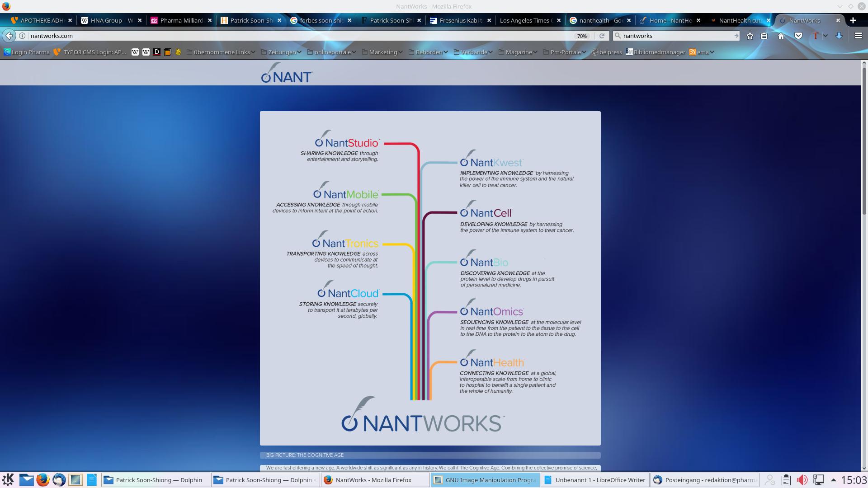Open the KDE application launcher
The image size is (868, 488).
pos(8,479)
